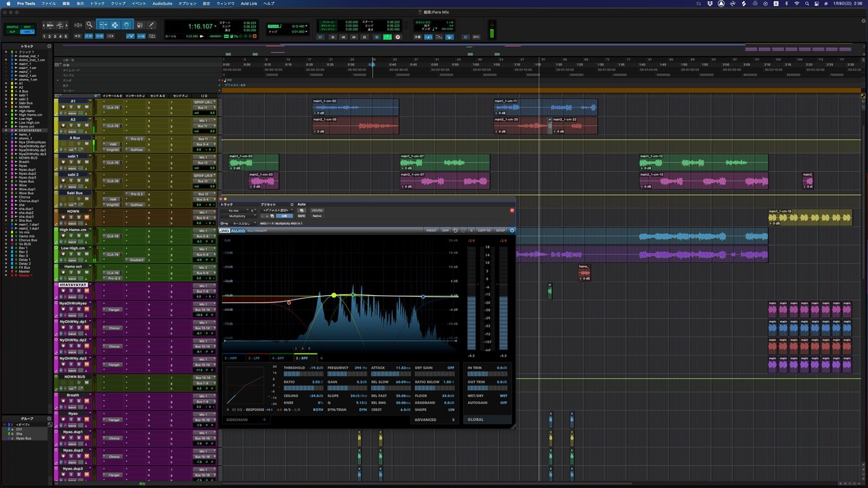Select the Scrubber speaker tool
The image size is (868, 488).
(x=140, y=25)
